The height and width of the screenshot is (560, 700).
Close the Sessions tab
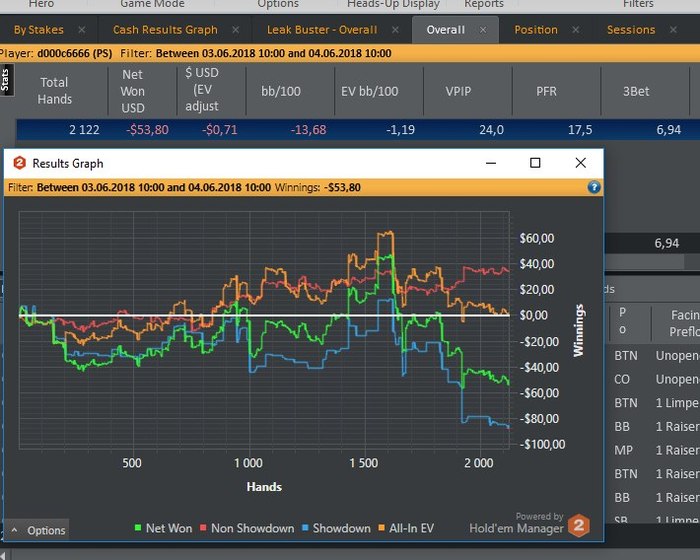click(673, 30)
